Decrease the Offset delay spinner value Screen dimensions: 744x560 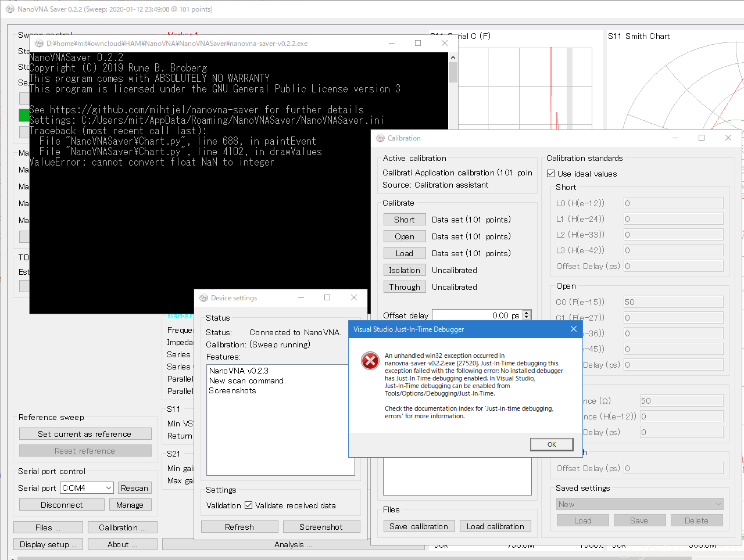coord(527,318)
